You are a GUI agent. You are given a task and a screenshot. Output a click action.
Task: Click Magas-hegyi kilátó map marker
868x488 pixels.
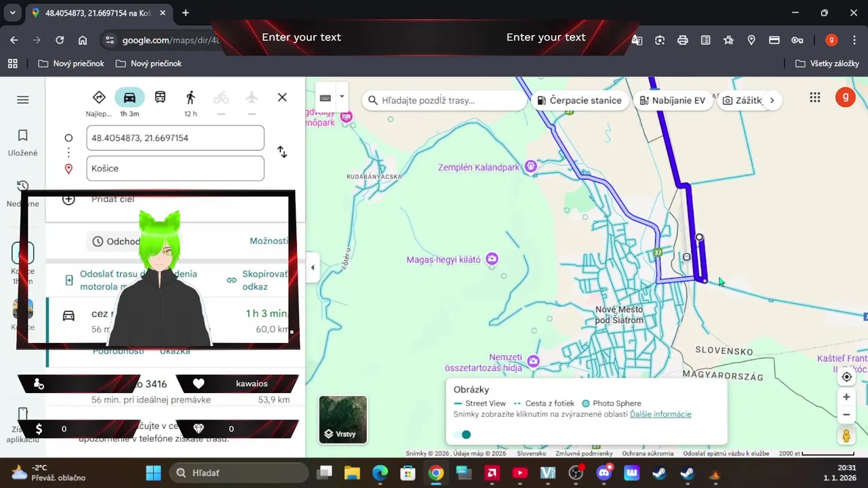492,259
